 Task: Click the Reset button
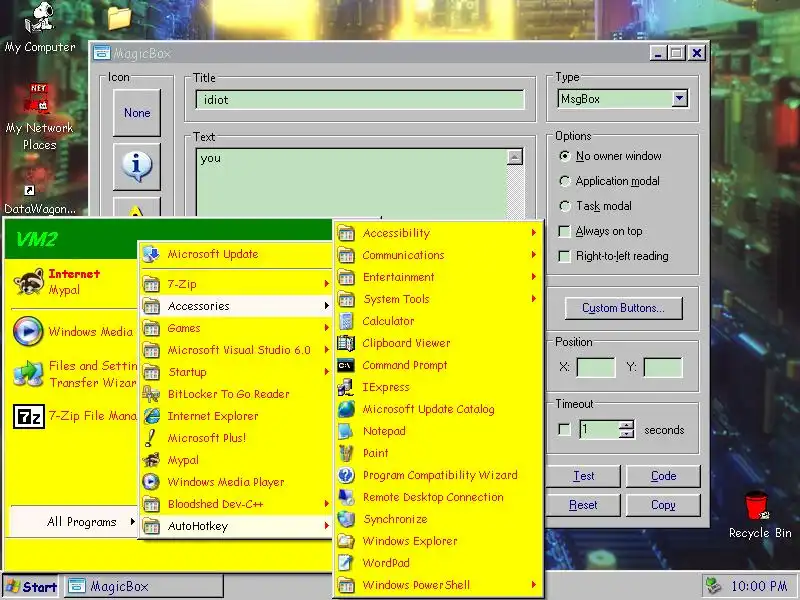point(583,505)
